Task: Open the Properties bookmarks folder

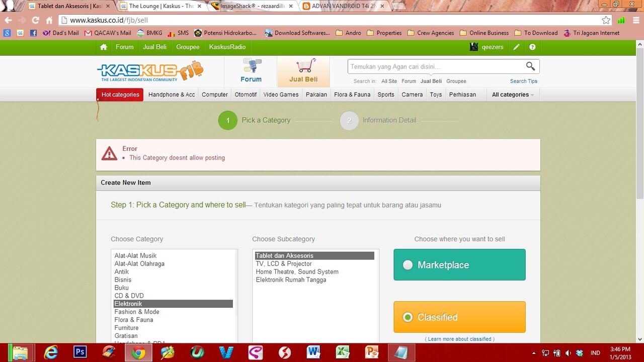Action: pos(384,33)
